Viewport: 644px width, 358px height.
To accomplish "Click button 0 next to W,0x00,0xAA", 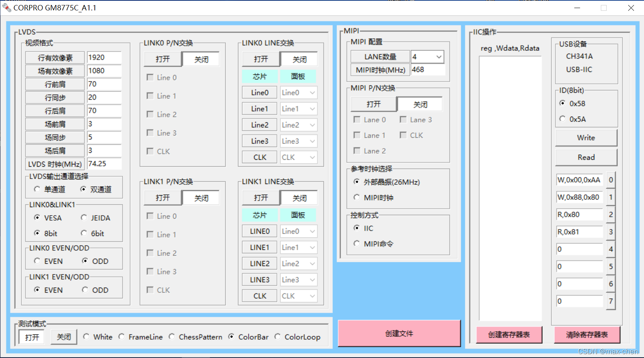I will (610, 180).
